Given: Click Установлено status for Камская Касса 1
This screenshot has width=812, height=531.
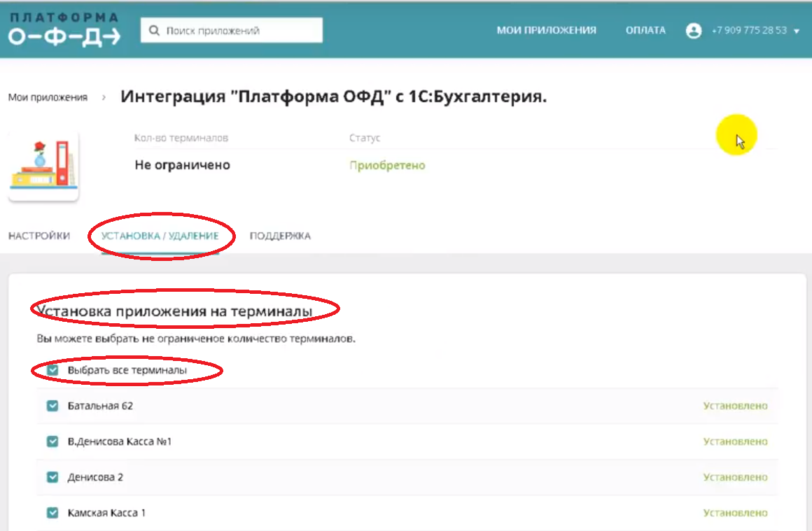Looking at the screenshot, I should click(x=736, y=513).
